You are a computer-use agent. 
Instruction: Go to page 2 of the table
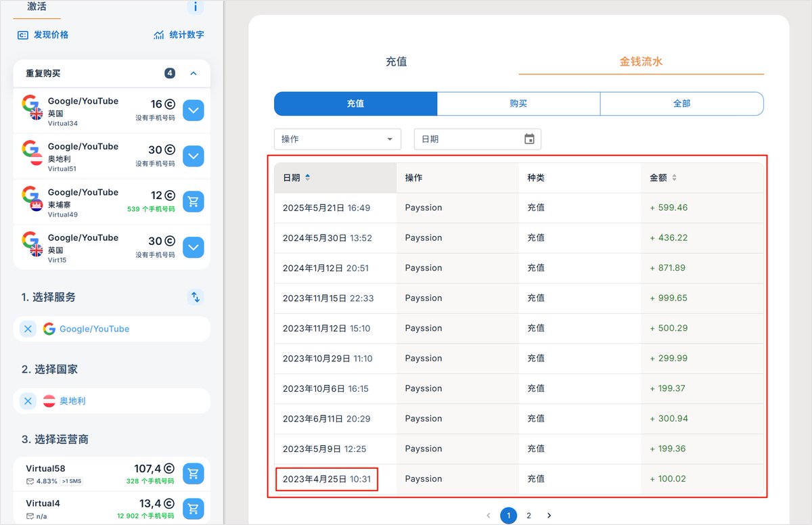529,515
